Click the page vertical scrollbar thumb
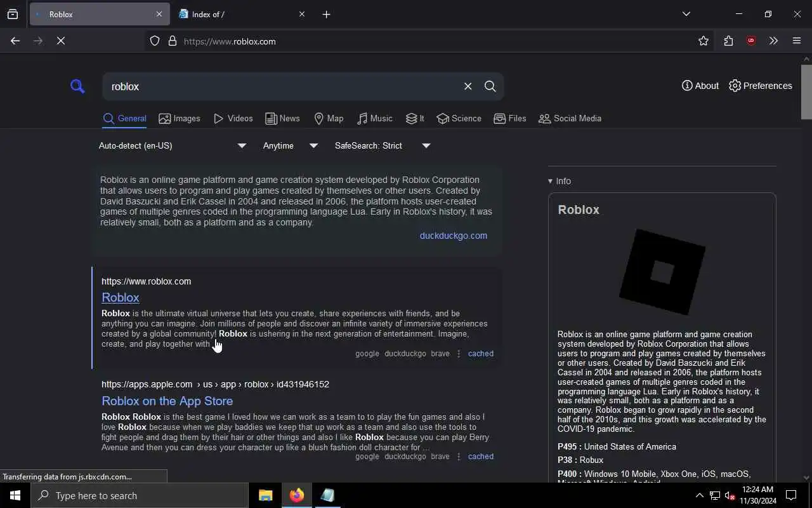The height and width of the screenshot is (508, 812). point(806,91)
